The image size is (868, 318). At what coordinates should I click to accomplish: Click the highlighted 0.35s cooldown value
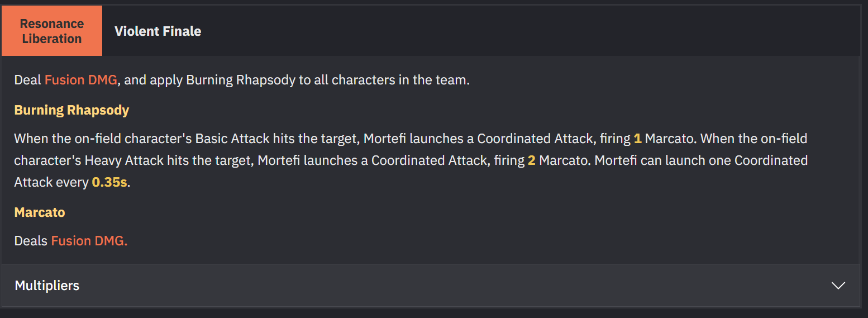pyautogui.click(x=109, y=182)
